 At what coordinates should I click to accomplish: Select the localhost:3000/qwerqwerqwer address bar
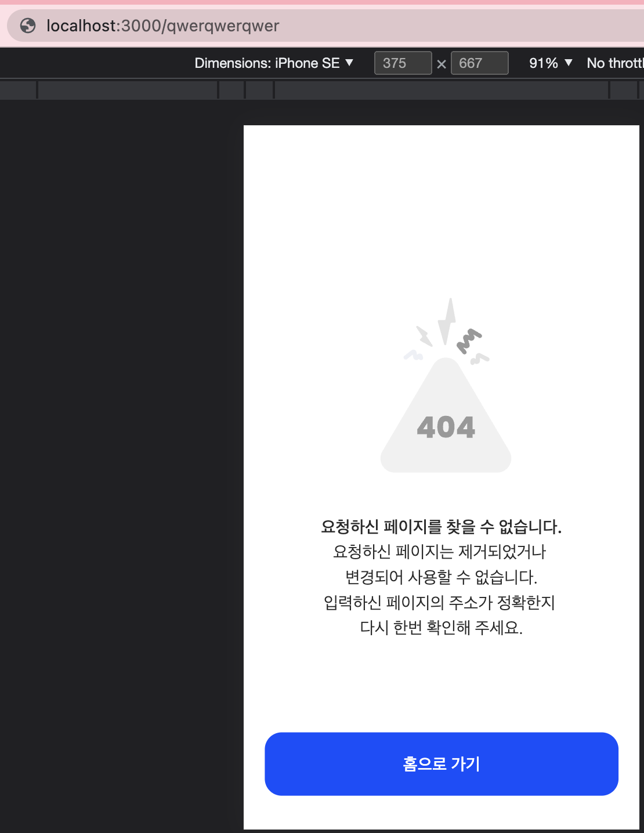click(325, 26)
